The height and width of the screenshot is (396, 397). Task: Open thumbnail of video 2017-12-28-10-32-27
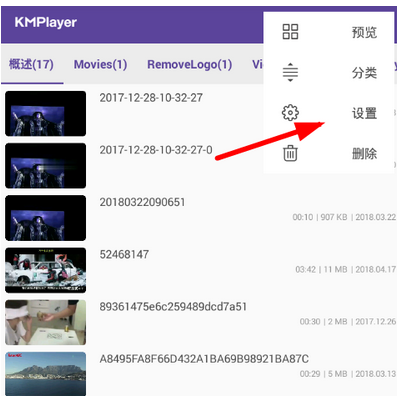tap(45, 113)
